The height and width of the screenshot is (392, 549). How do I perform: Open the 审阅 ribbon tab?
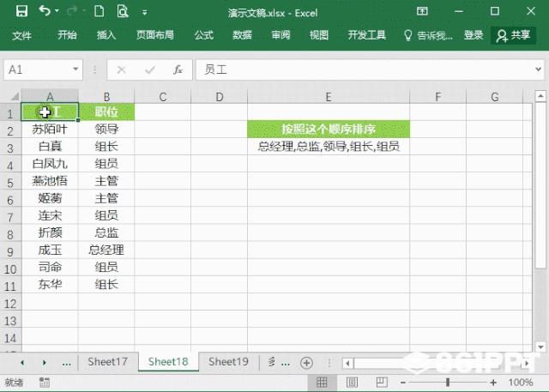pyautogui.click(x=281, y=35)
